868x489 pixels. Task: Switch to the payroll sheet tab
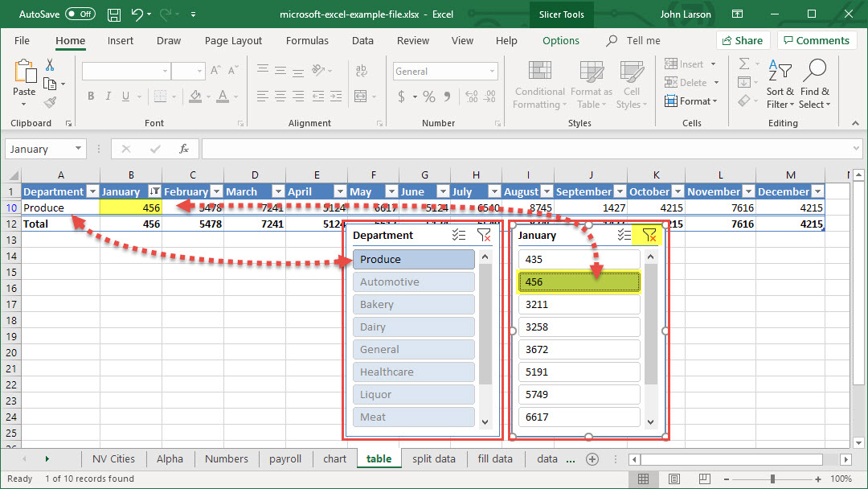pyautogui.click(x=285, y=458)
